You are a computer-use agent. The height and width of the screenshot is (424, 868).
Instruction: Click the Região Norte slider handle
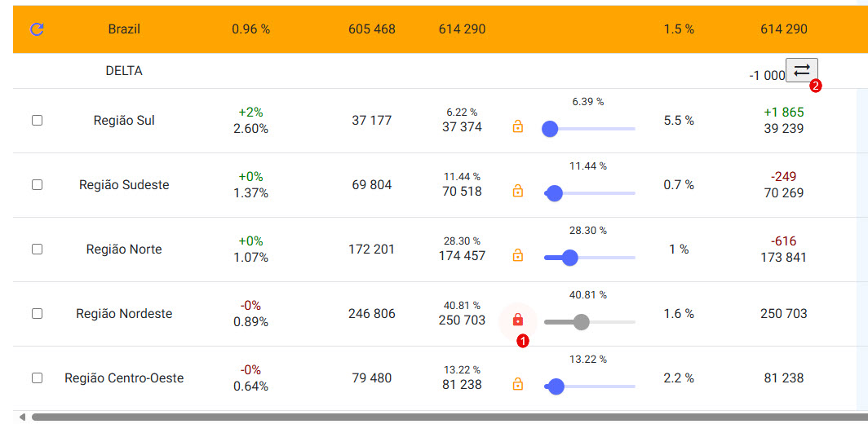[569, 258]
